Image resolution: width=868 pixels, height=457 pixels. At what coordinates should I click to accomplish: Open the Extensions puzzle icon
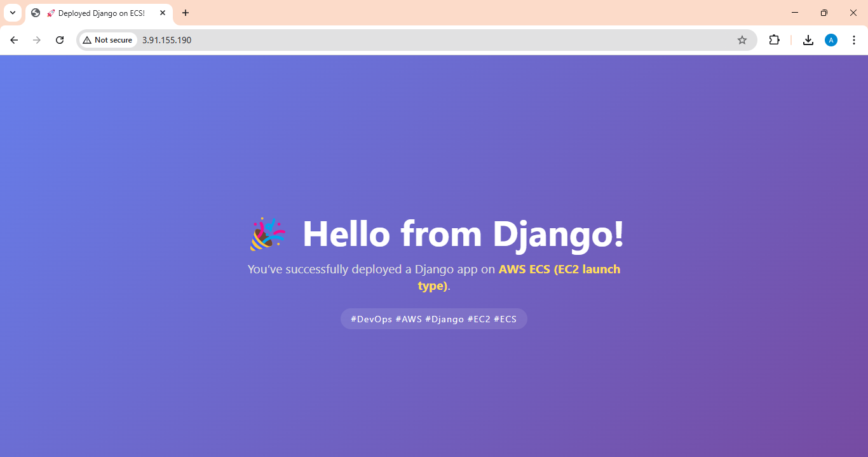[774, 40]
